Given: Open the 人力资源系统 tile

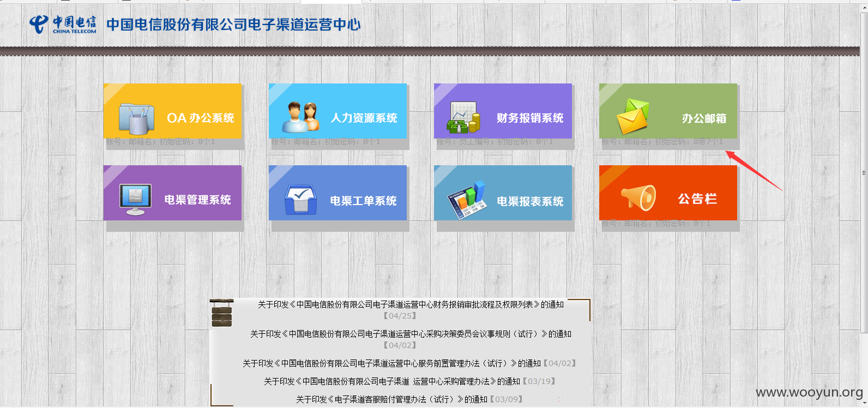Looking at the screenshot, I should pos(337,111).
